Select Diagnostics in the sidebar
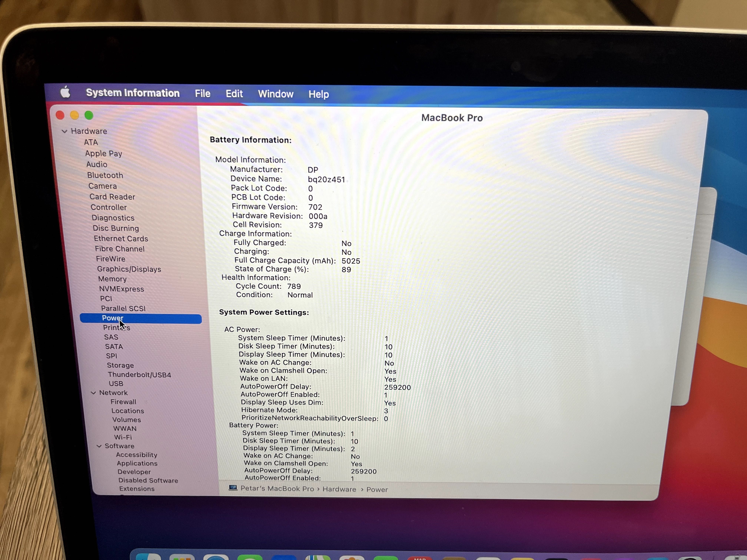747x560 pixels. 113,218
